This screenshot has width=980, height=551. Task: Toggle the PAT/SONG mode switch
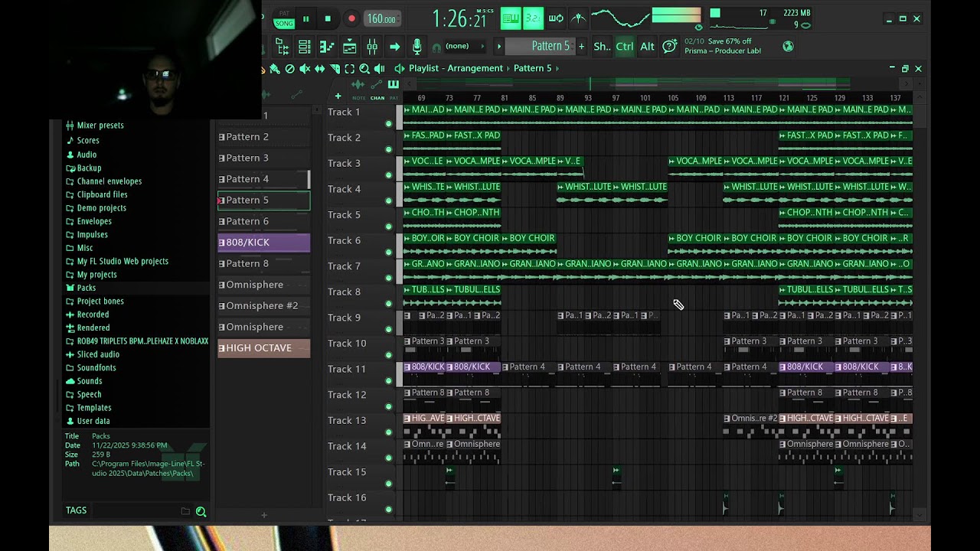click(284, 18)
